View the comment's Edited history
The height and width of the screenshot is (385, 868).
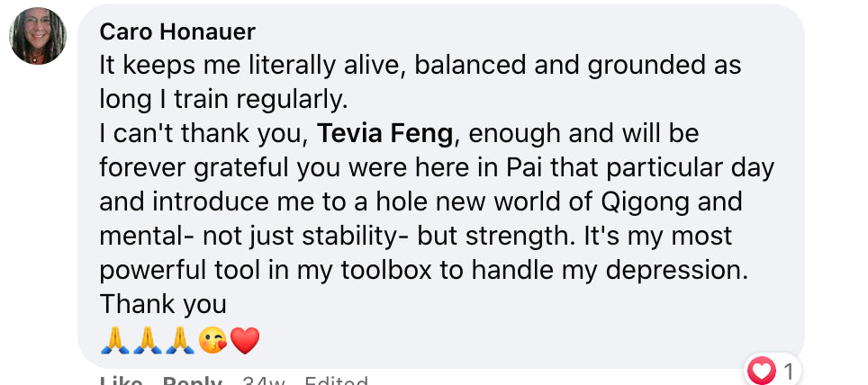coord(336,381)
